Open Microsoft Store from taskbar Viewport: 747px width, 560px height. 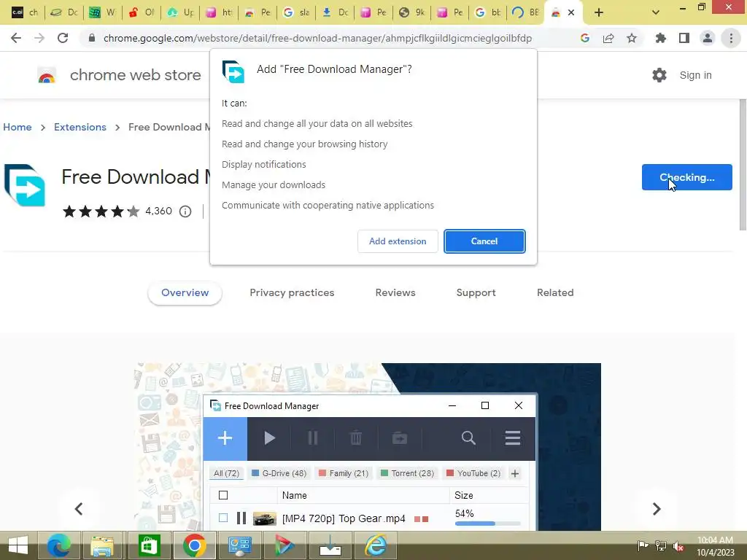pos(150,545)
